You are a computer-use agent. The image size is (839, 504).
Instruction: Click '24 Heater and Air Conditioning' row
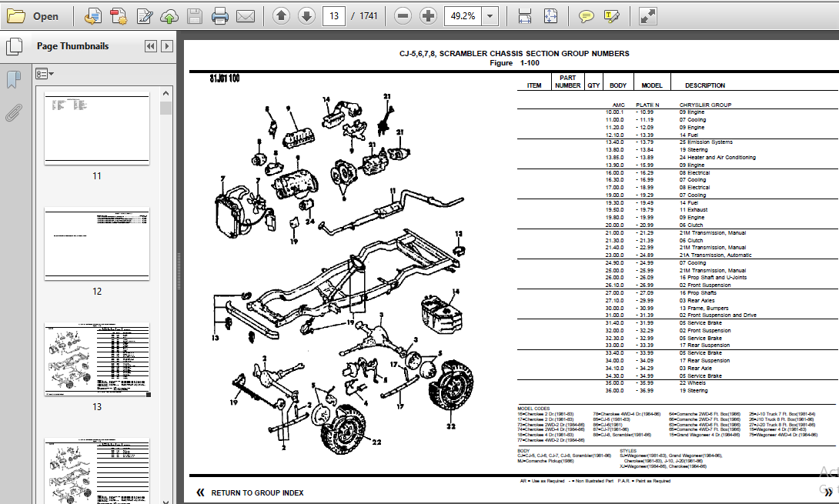pos(717,157)
